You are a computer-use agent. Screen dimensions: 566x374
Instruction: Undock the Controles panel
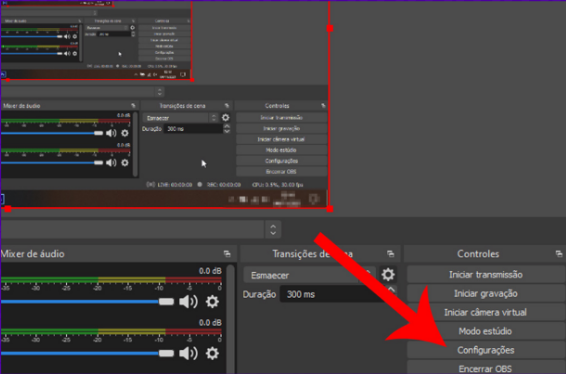559,254
